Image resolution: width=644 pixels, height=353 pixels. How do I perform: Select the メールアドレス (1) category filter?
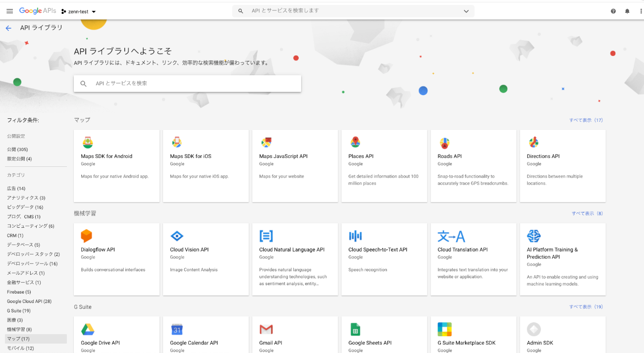pyautogui.click(x=26, y=273)
